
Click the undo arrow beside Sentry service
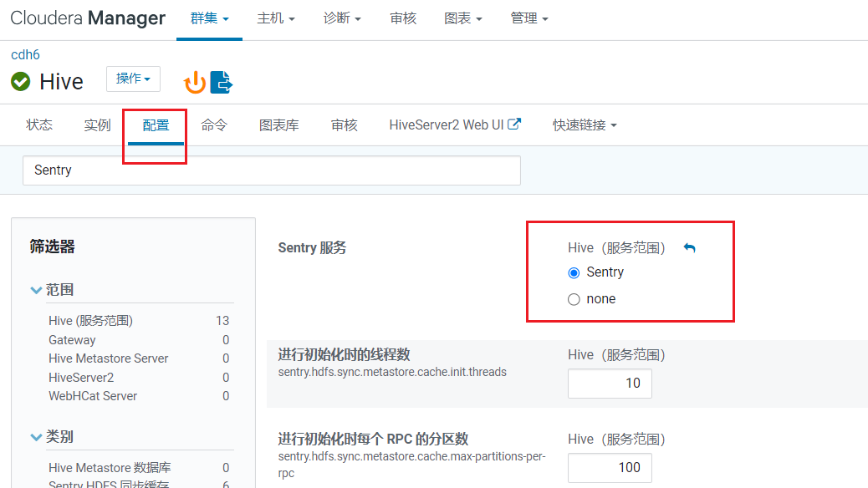click(689, 248)
